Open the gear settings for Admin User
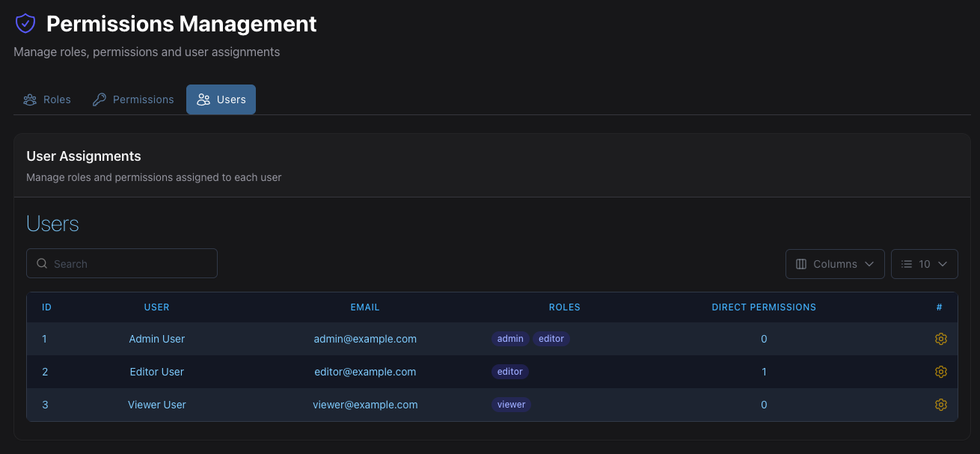 940,338
